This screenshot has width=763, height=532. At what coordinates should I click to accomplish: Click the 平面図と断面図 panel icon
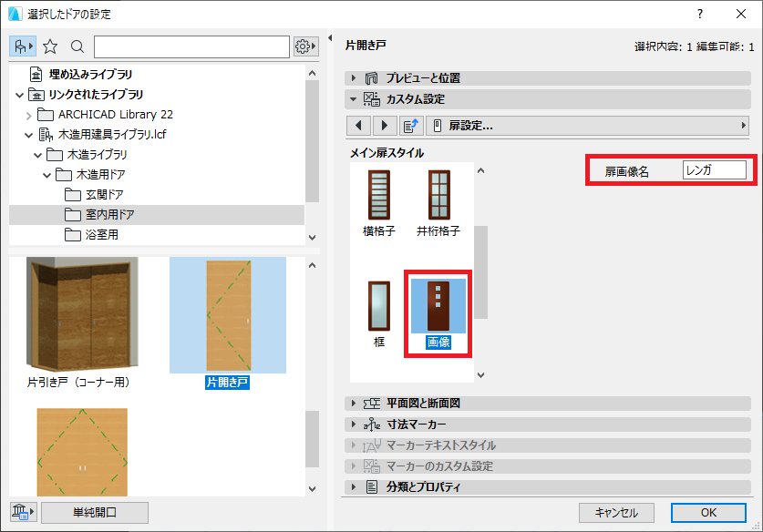coord(372,404)
